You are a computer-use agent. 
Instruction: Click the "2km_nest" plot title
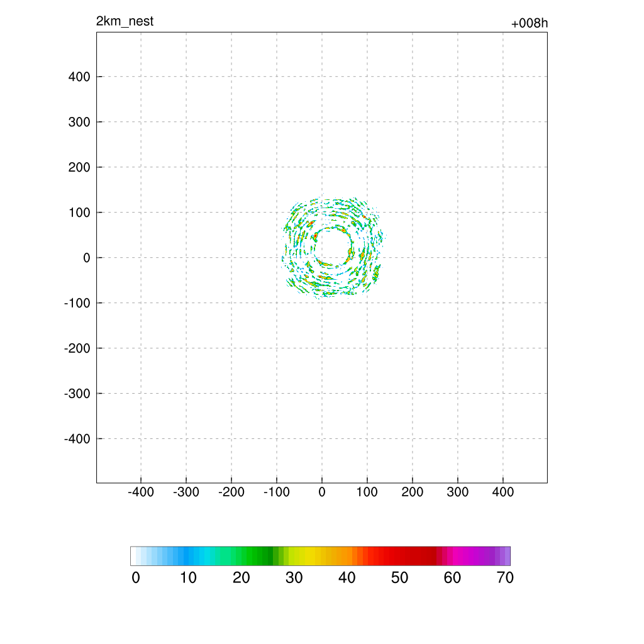tap(125, 21)
